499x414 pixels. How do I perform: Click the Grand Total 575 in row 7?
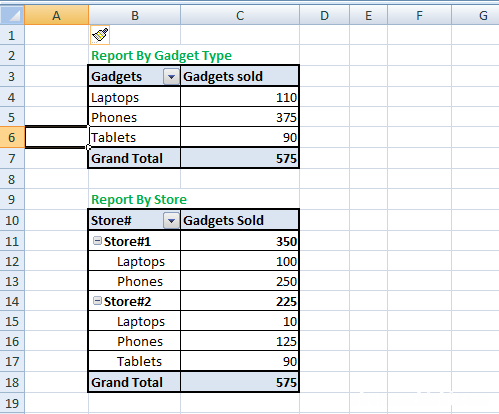pos(240,158)
